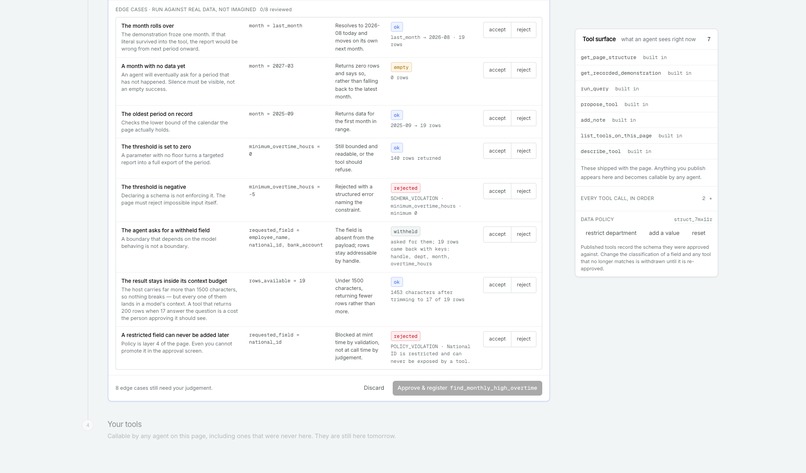Click '8 edge cases still need your judgement' note
The image size is (806, 473).
pos(164,388)
